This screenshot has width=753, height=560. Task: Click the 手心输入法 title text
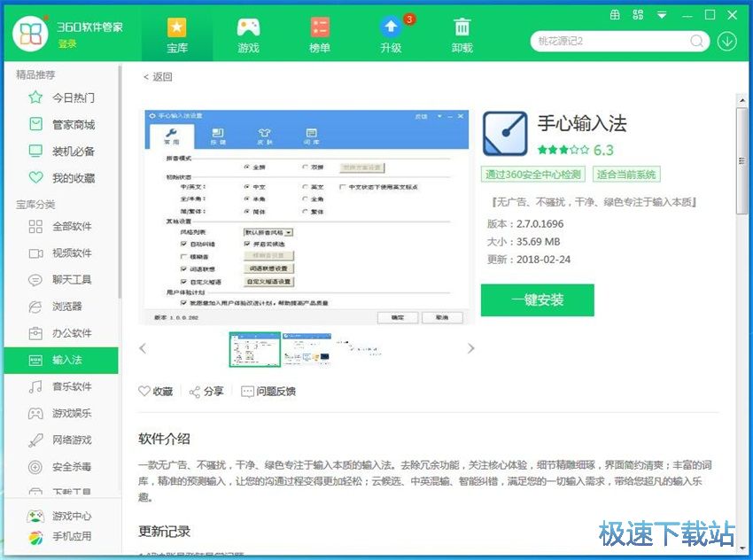[582, 123]
